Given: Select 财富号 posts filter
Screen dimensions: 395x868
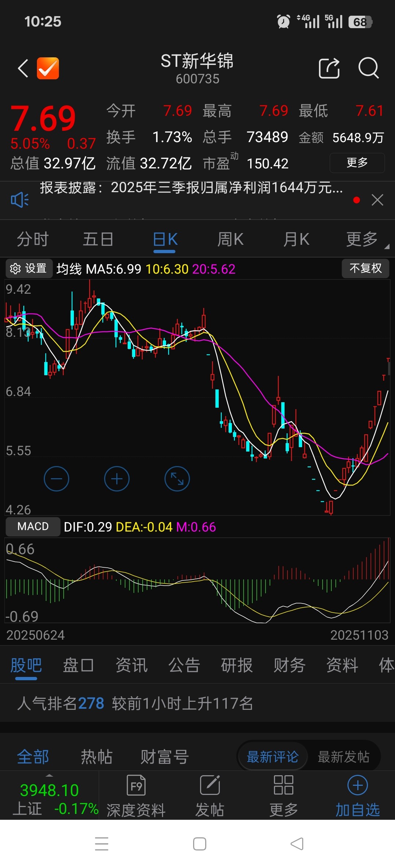Looking at the screenshot, I should pos(165,757).
